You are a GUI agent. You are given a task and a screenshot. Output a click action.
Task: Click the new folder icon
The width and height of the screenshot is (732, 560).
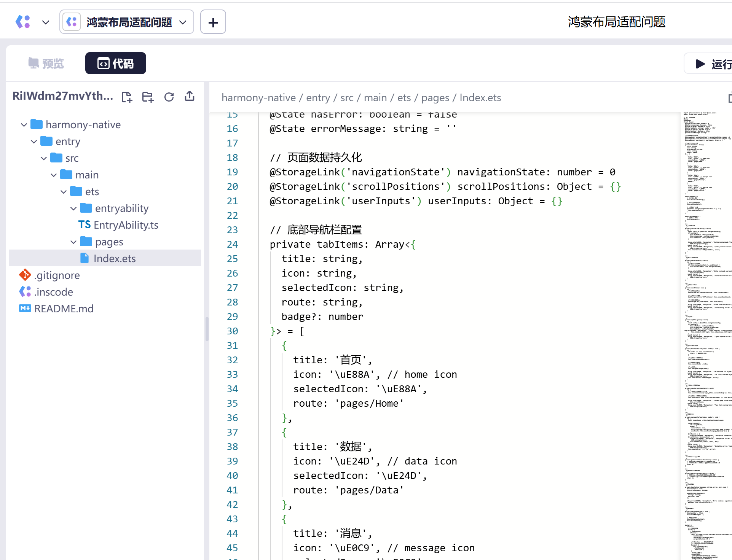148,97
